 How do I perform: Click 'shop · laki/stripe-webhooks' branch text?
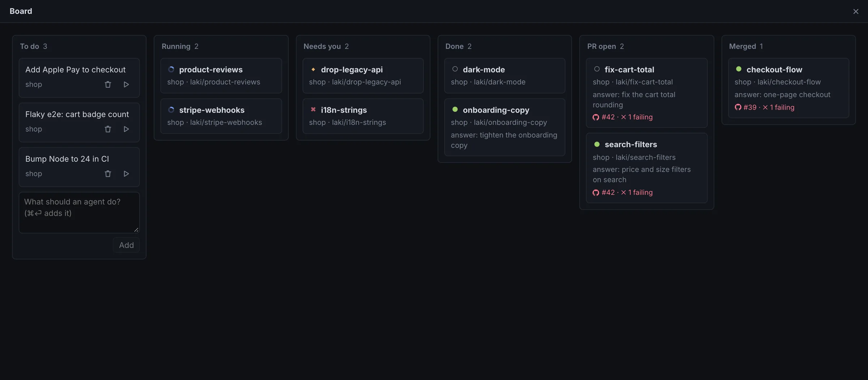(x=214, y=123)
